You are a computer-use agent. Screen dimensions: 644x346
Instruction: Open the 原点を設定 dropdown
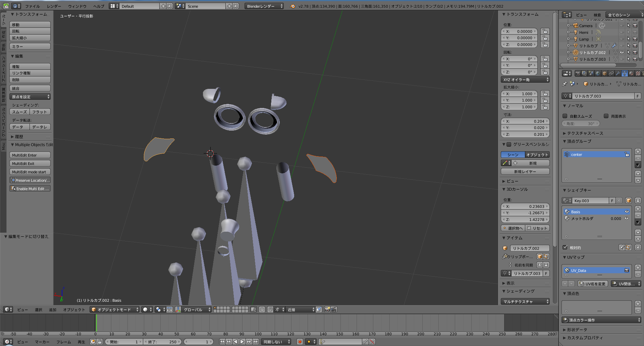coord(30,97)
